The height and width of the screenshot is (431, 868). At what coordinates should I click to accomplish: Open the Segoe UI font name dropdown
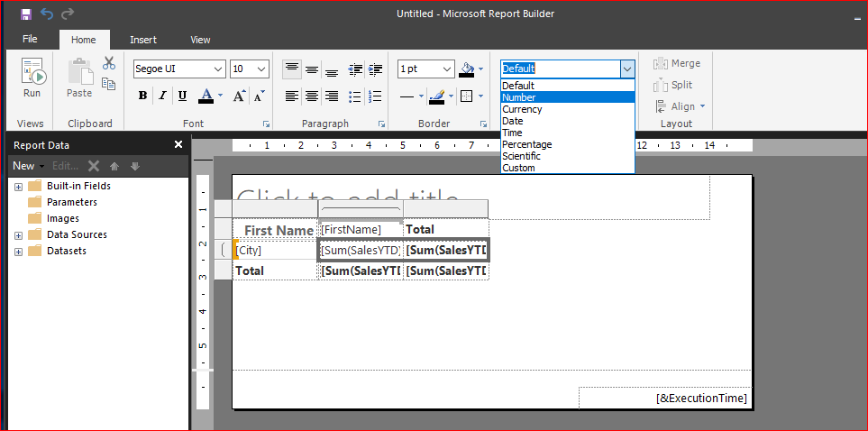pos(218,69)
